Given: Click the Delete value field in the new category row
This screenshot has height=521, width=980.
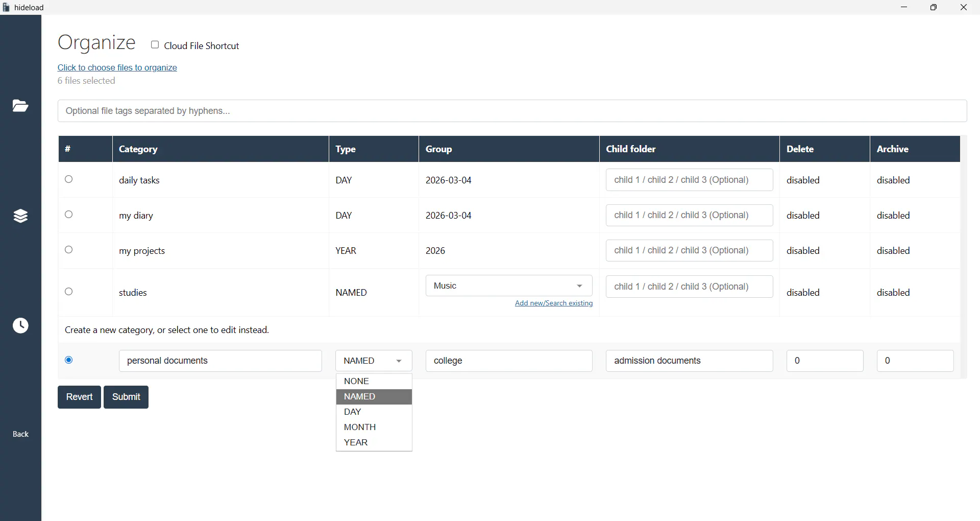Looking at the screenshot, I should (825, 361).
